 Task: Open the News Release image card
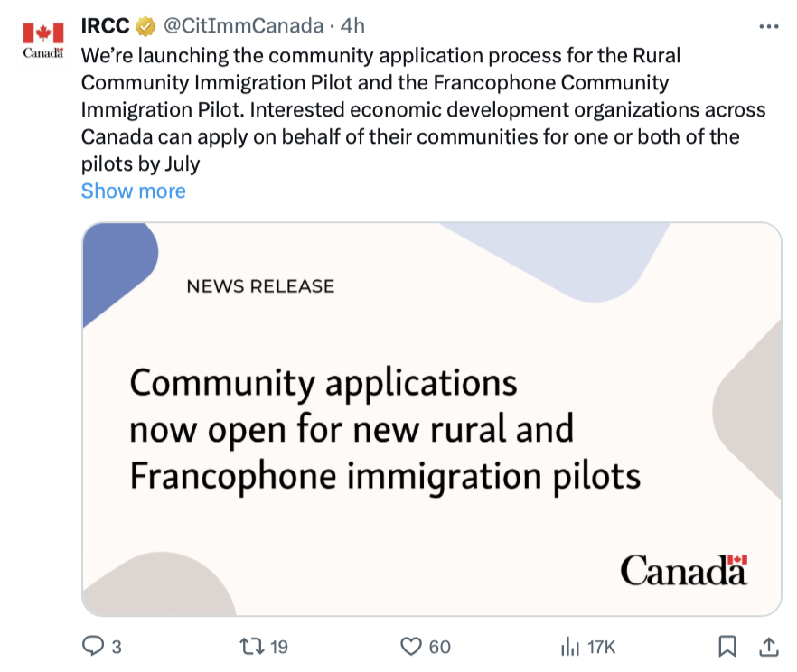point(432,420)
